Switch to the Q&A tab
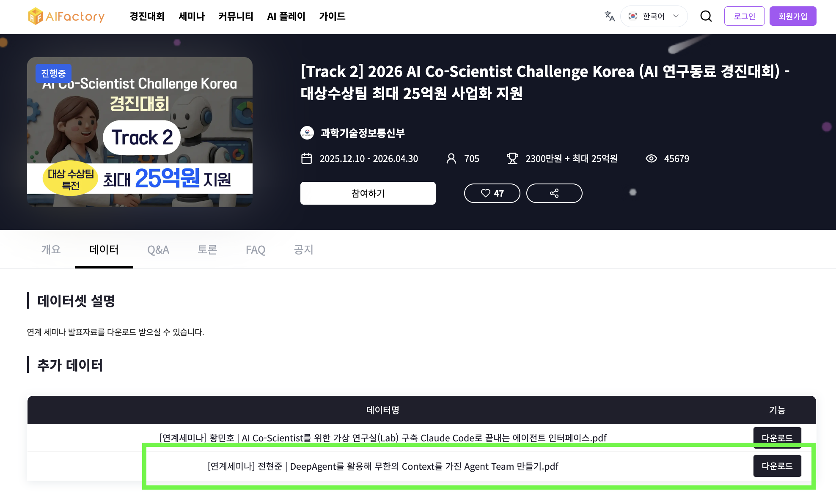This screenshot has height=504, width=836. click(158, 249)
